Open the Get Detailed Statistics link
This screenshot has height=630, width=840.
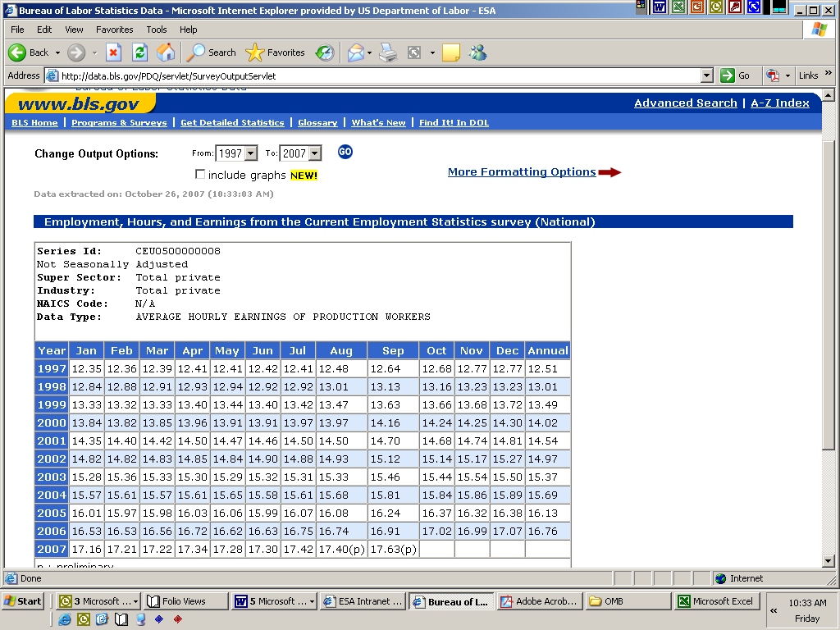click(232, 123)
